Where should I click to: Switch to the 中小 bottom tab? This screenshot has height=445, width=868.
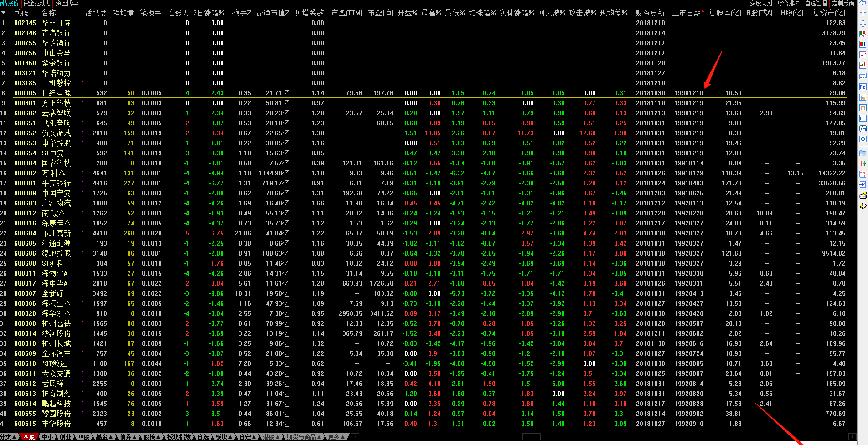coord(47,437)
